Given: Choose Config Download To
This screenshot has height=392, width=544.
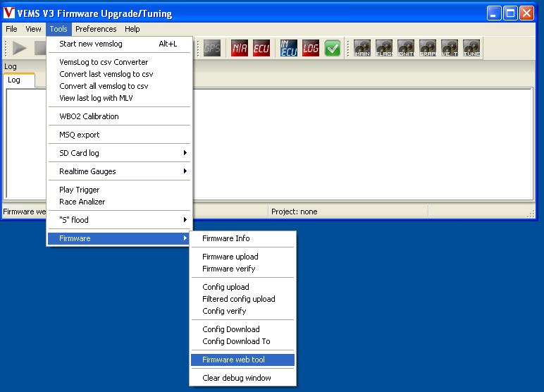Looking at the screenshot, I should (x=242, y=341).
